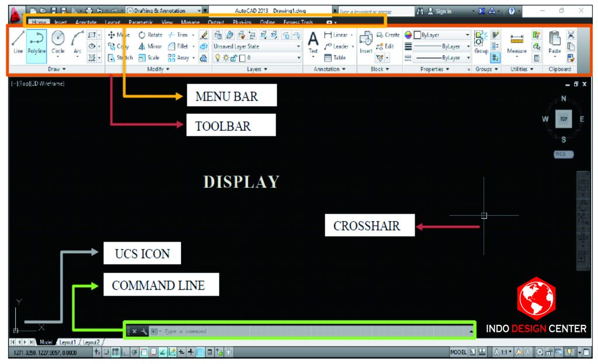Select the Arc tool
Viewport: 598px width, 364px height.
point(78,42)
